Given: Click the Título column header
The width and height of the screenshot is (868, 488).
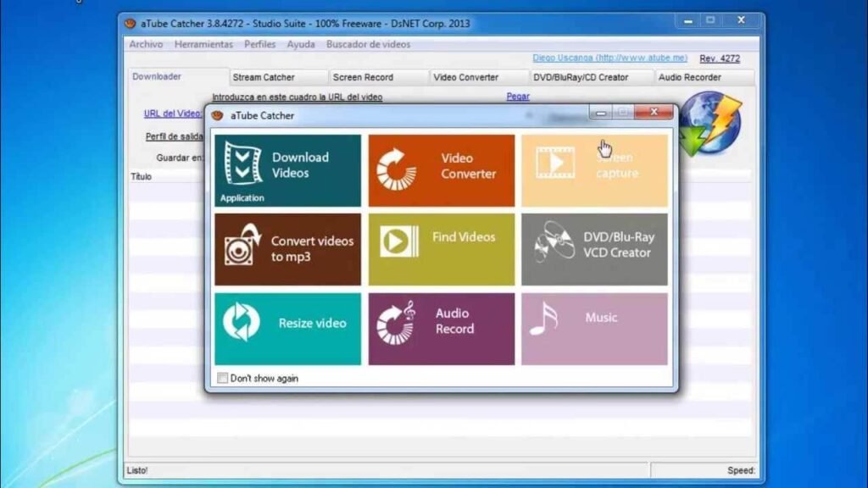Looking at the screenshot, I should (142, 176).
